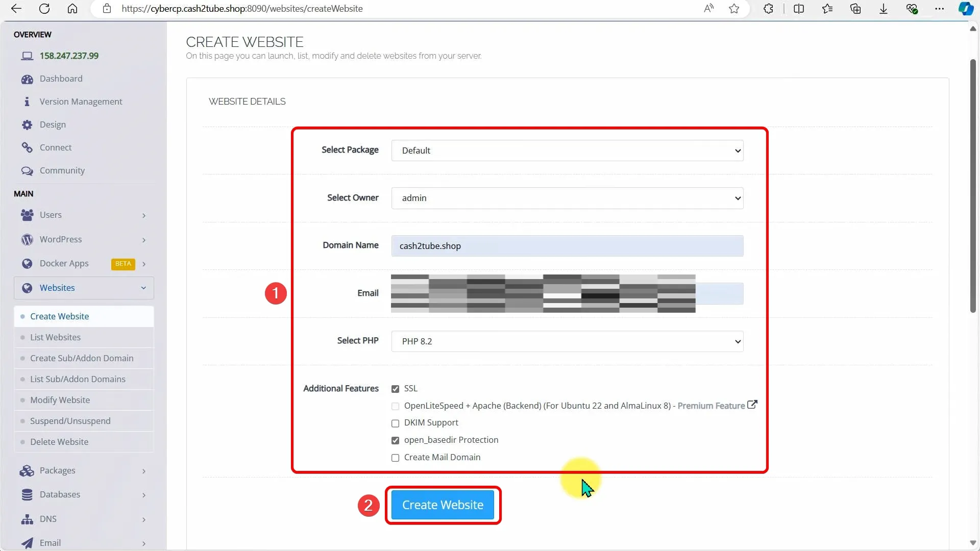This screenshot has width=980, height=551.
Task: Click the Dashboard palette icon in sidebar
Action: [x=27, y=79]
